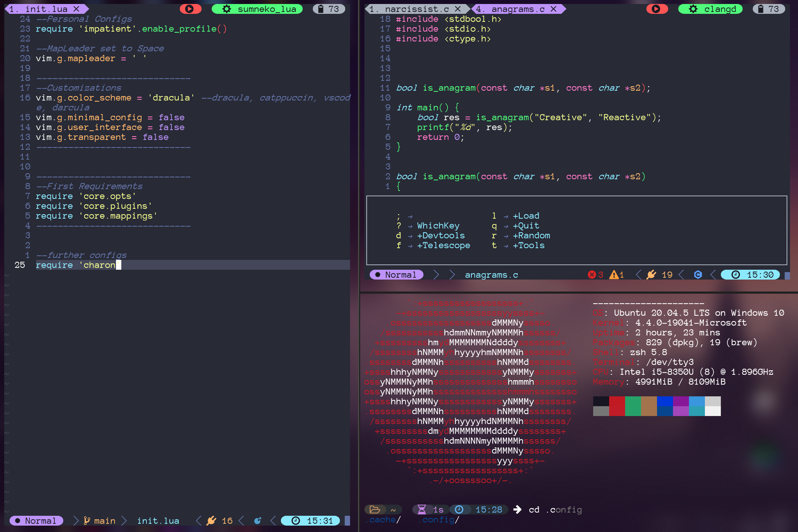Viewport: 798px width, 532px height.
Task: Click anagrams.c filename in right statusline
Action: pyautogui.click(x=491, y=275)
